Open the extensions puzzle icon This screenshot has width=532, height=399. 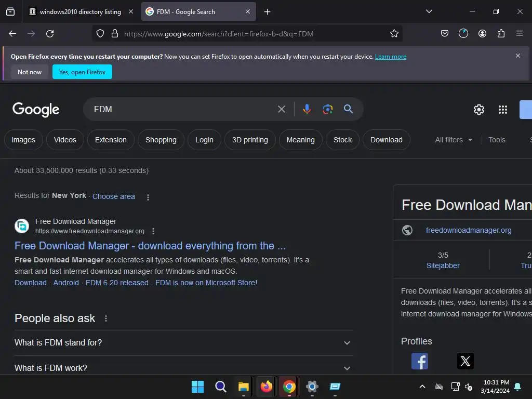501,33
